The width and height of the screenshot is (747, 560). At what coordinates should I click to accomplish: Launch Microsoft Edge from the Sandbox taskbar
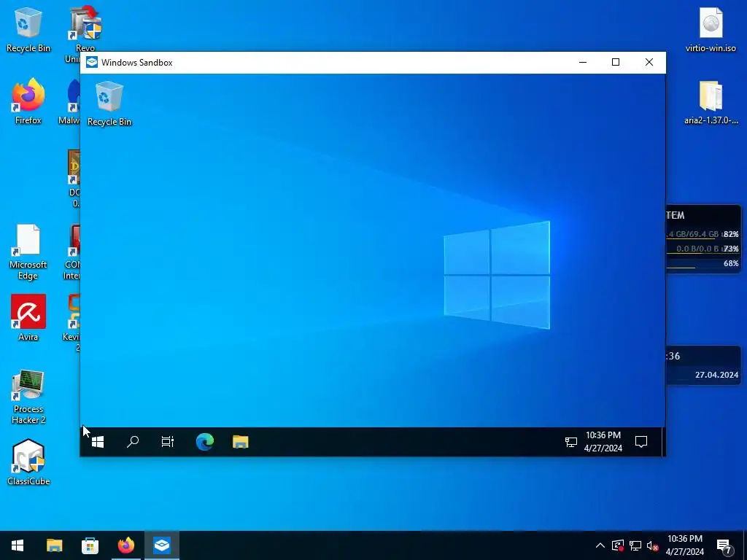[205, 442]
